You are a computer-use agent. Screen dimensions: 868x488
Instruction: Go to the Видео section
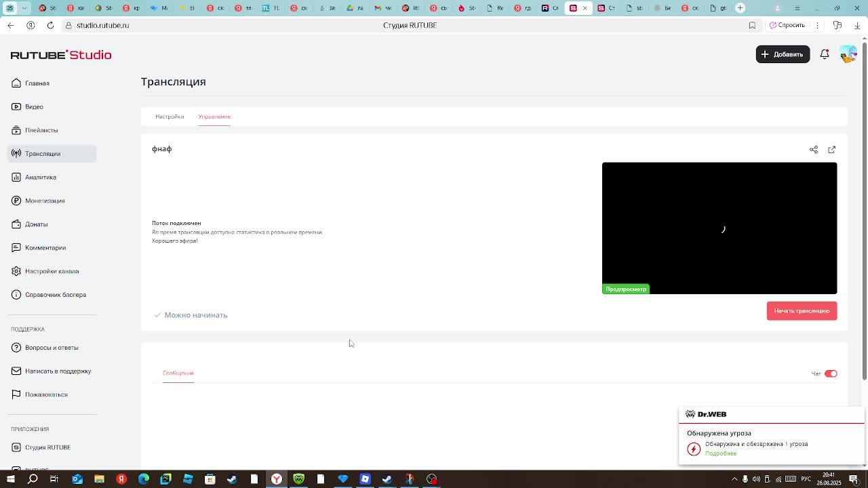point(52,106)
